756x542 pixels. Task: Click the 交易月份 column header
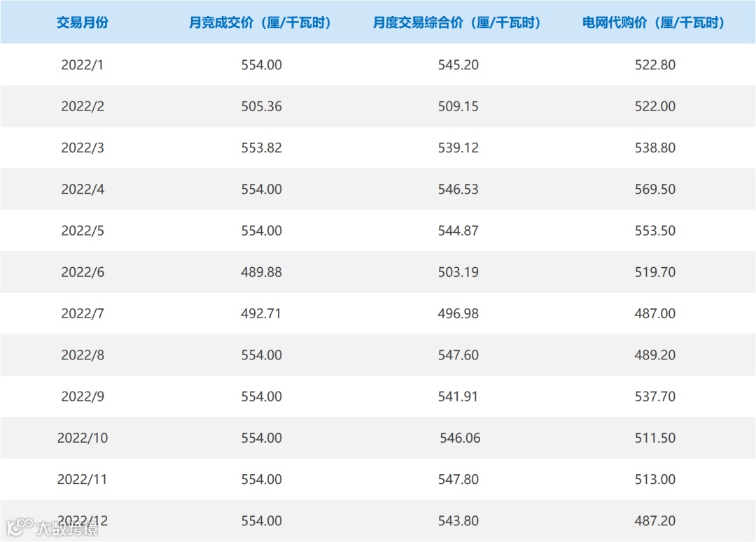click(83, 22)
